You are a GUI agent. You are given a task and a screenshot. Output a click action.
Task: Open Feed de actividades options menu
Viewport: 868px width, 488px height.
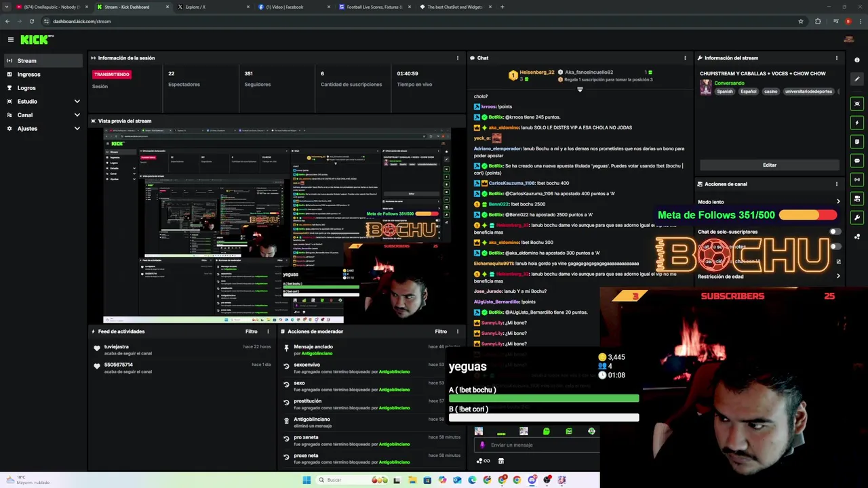tap(268, 331)
